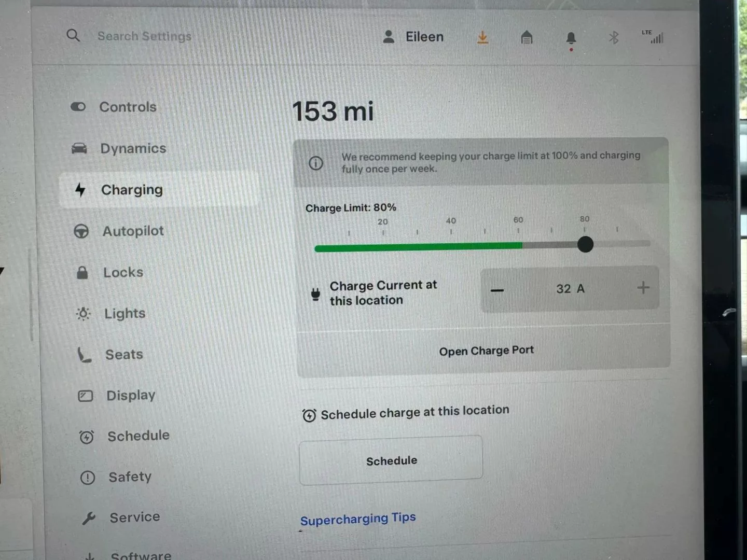Click the charge limit slider handle
This screenshot has width=747, height=560.
[x=585, y=244]
